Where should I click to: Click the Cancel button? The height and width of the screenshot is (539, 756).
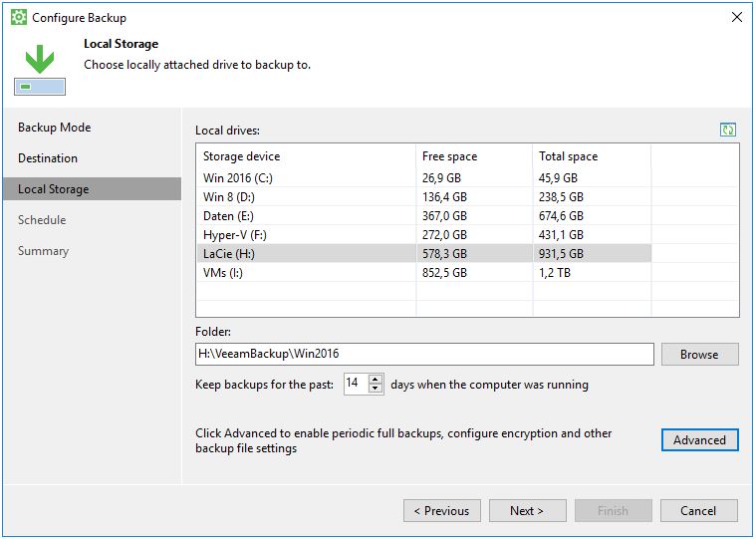698,510
